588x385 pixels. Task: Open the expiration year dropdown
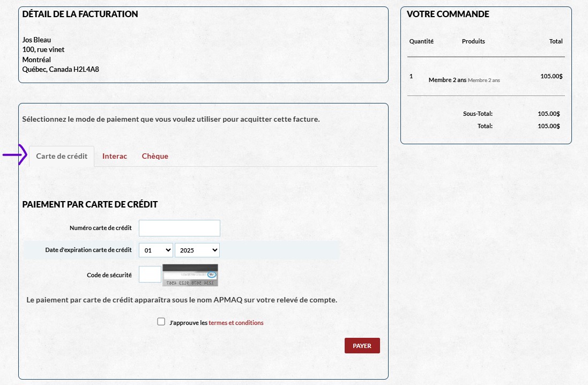pos(197,250)
